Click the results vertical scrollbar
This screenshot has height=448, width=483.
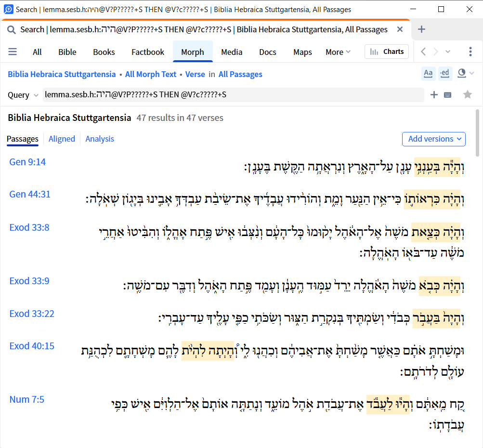[x=477, y=133]
